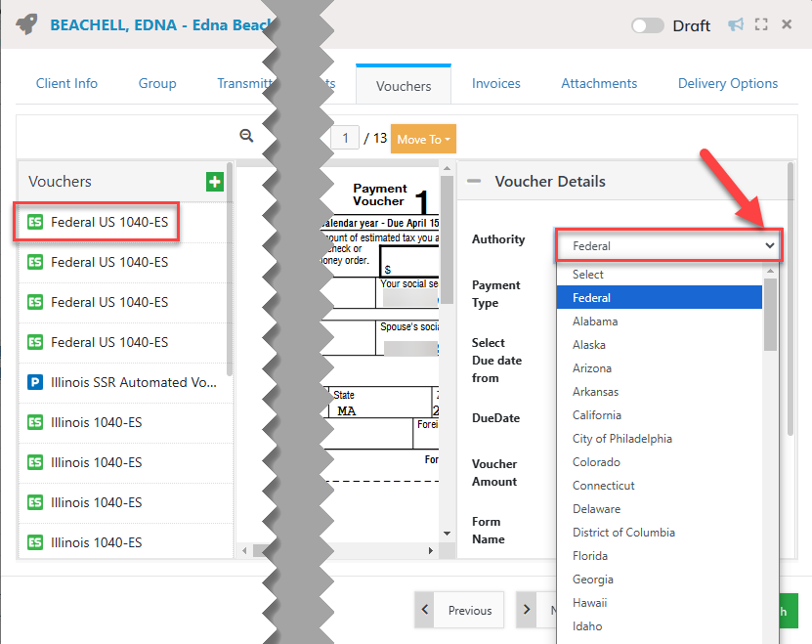Open the Client Info tab

point(66,83)
